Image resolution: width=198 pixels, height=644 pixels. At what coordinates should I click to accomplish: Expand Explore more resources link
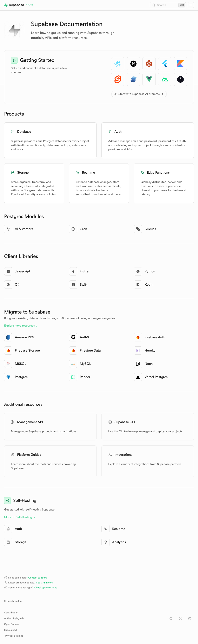[x=21, y=326]
